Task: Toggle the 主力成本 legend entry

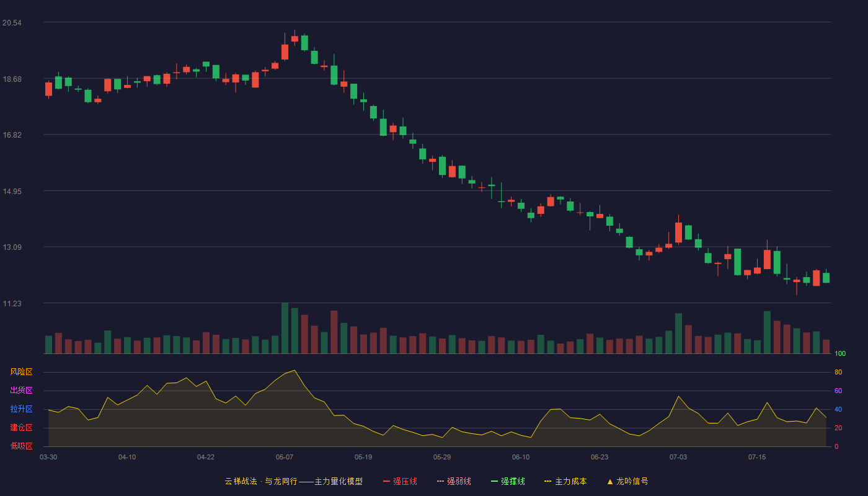Action: (565, 481)
